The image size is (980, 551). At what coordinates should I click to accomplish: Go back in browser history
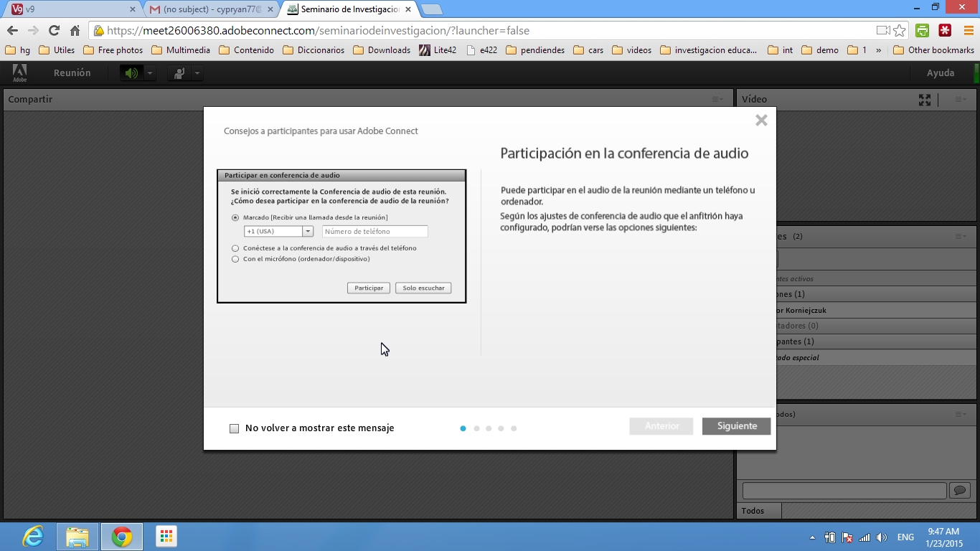(x=12, y=30)
